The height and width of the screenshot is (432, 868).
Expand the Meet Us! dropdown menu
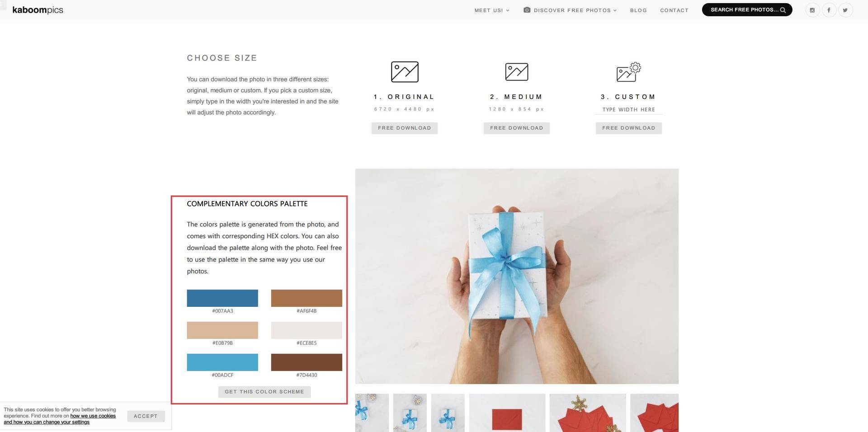pyautogui.click(x=492, y=10)
